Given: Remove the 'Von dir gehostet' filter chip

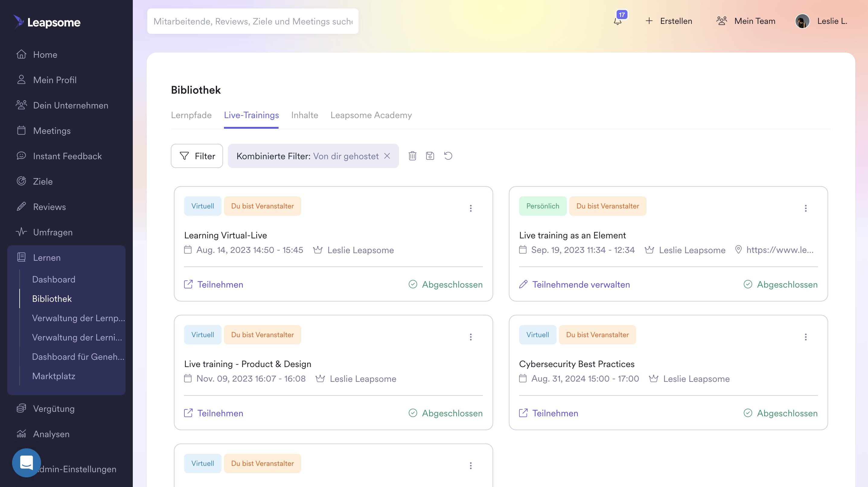Looking at the screenshot, I should click(387, 156).
